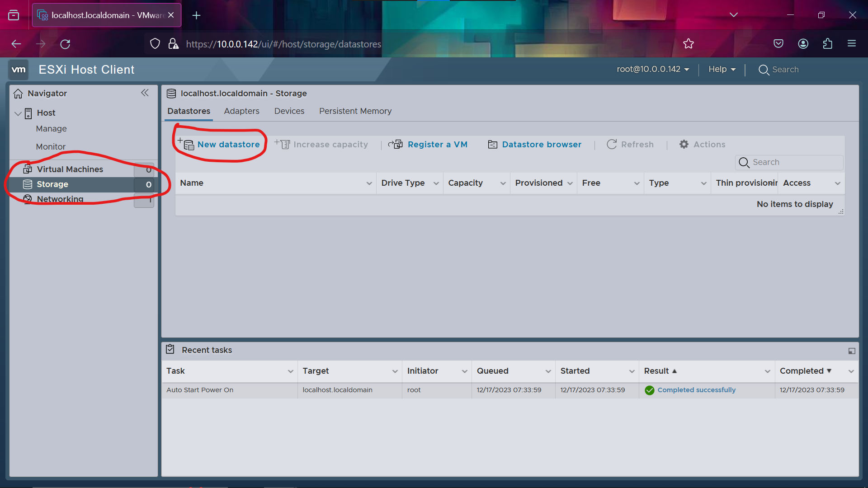Image resolution: width=868 pixels, height=488 pixels.
Task: Click the header Search magnifier icon
Action: [764, 70]
